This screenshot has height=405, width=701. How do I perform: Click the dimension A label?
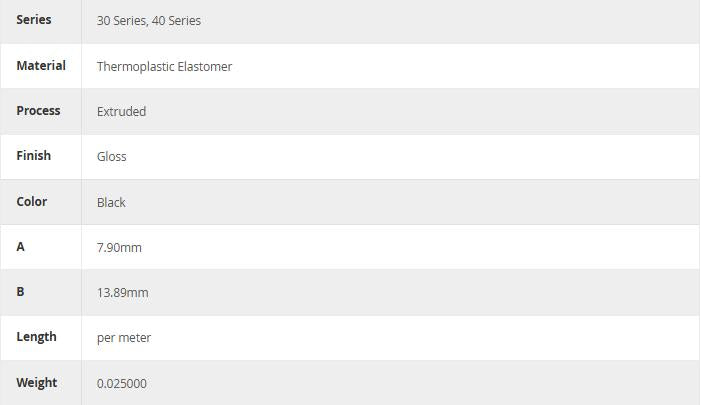pos(21,246)
